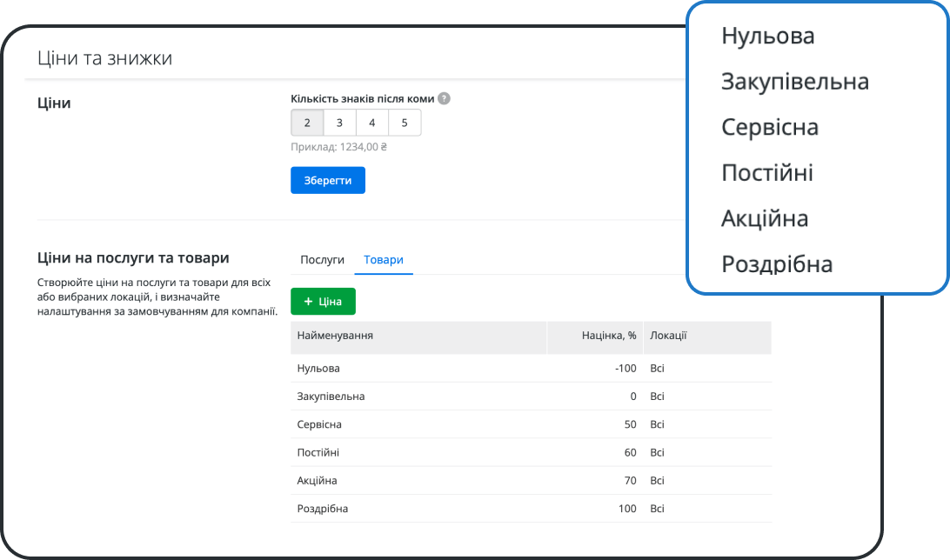Select 2 decimal places option
Image resolution: width=950 pixels, height=560 pixels.
tap(306, 123)
